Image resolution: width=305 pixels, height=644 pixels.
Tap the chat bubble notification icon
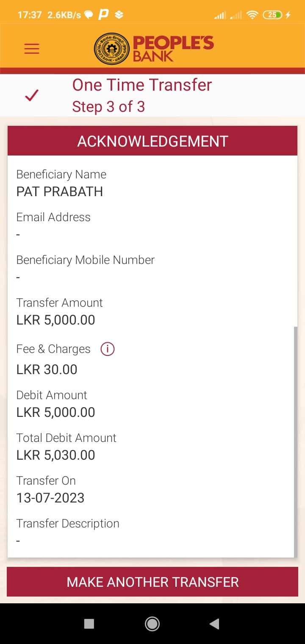tap(89, 15)
